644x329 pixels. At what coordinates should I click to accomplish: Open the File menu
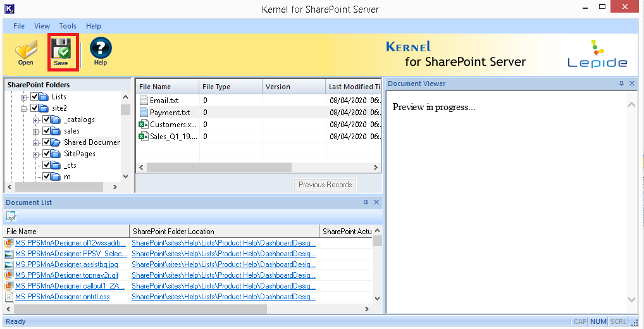tap(19, 26)
